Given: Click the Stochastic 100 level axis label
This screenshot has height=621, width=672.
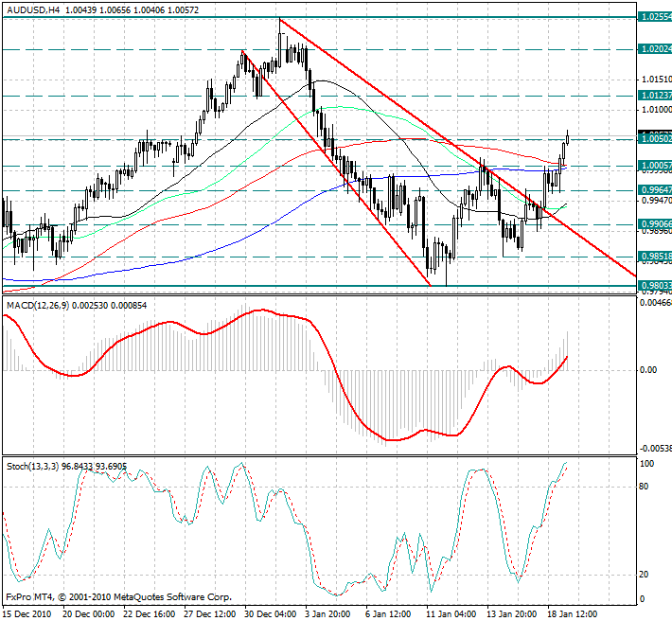Looking at the screenshot, I should coord(646,464).
